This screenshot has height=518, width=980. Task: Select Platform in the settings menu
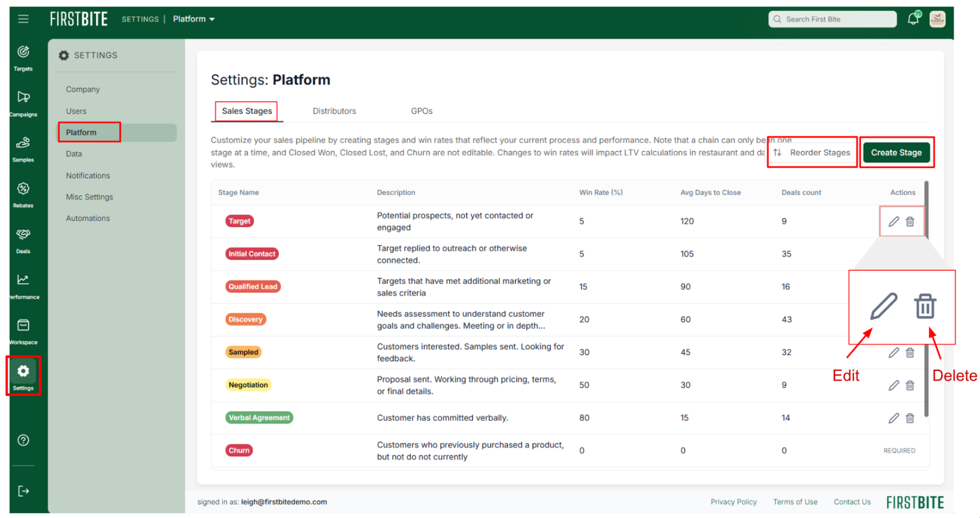(x=117, y=133)
